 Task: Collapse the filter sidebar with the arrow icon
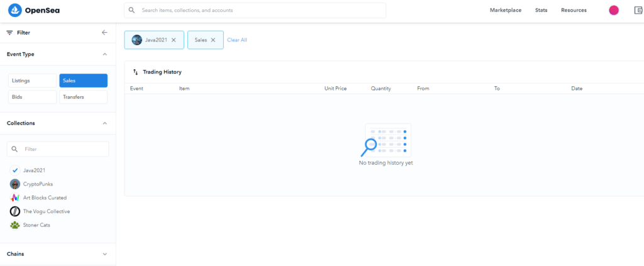(104, 32)
